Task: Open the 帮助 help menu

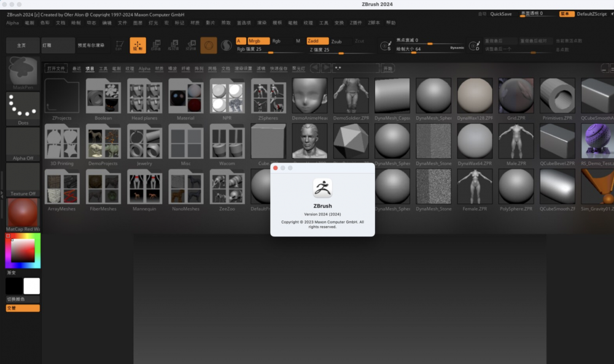Action: tap(391, 23)
